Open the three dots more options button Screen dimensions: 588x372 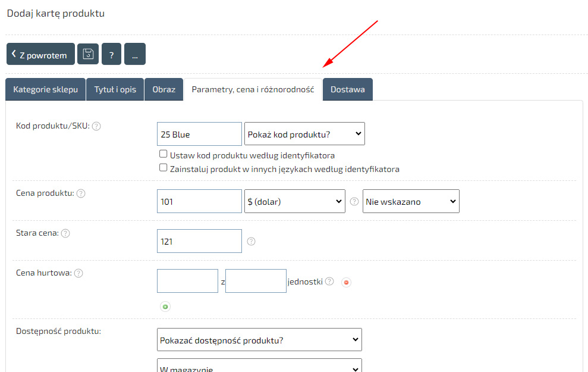pyautogui.click(x=135, y=54)
